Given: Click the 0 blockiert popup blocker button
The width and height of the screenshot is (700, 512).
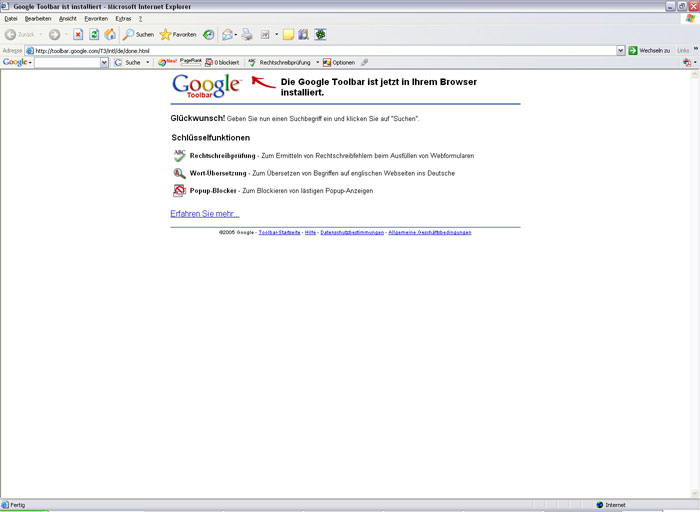Looking at the screenshot, I should [x=222, y=62].
